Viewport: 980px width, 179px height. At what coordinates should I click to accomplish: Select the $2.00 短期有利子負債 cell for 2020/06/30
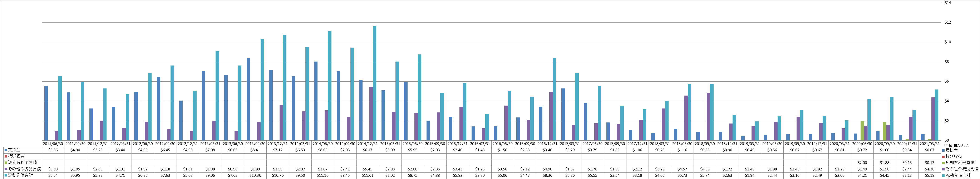pyautogui.click(x=862, y=162)
